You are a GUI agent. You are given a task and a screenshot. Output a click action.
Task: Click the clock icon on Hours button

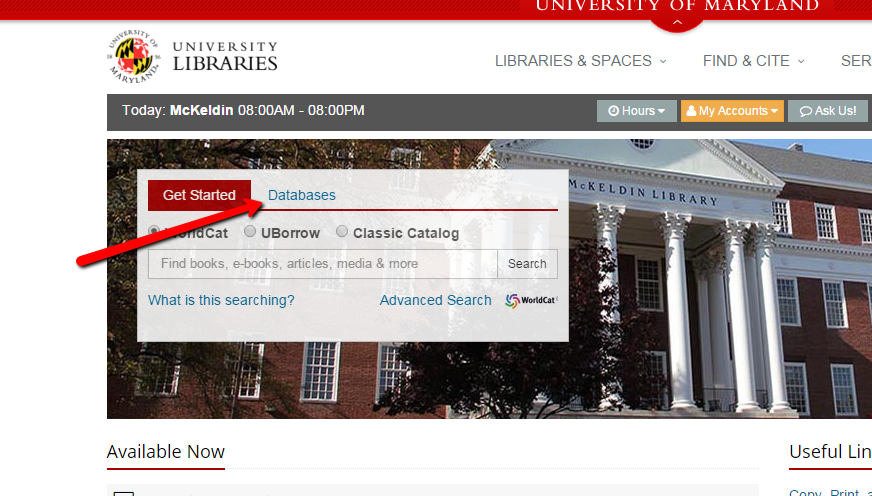(613, 111)
